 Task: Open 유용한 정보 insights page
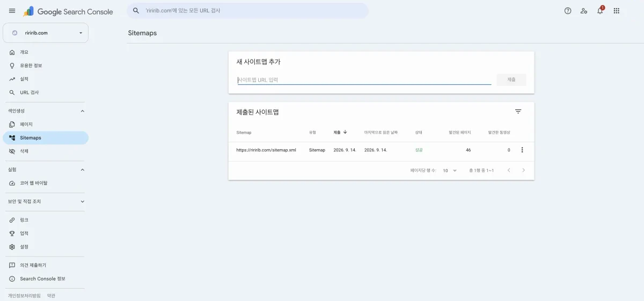(46, 65)
